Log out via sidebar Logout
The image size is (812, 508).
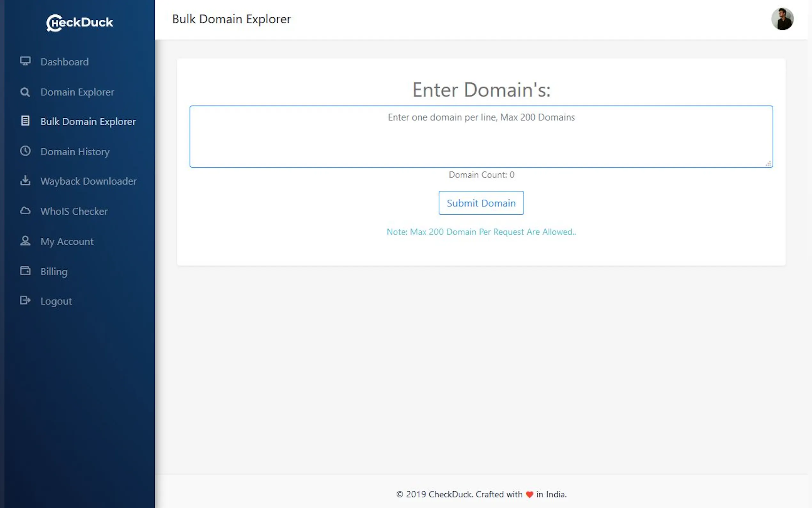coord(56,301)
